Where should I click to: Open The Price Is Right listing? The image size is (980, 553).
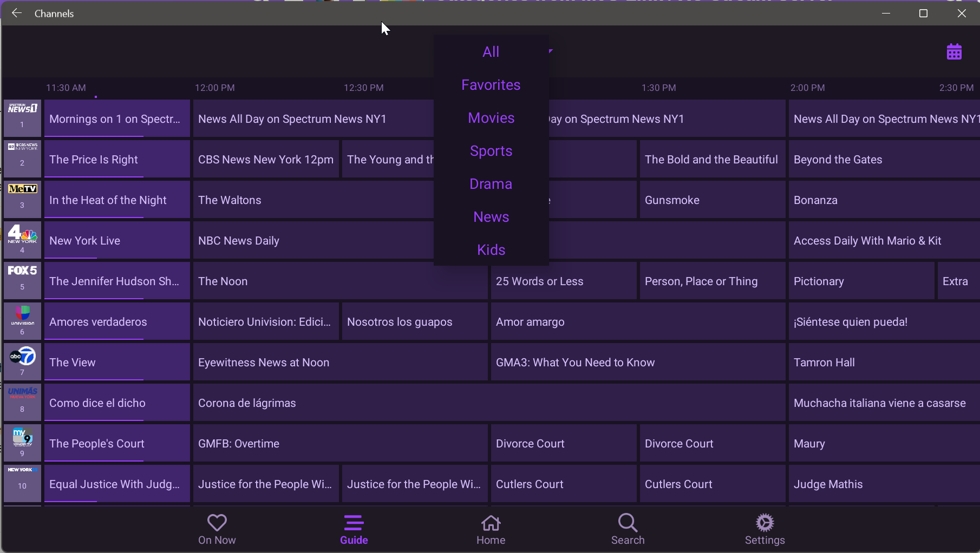tap(115, 159)
